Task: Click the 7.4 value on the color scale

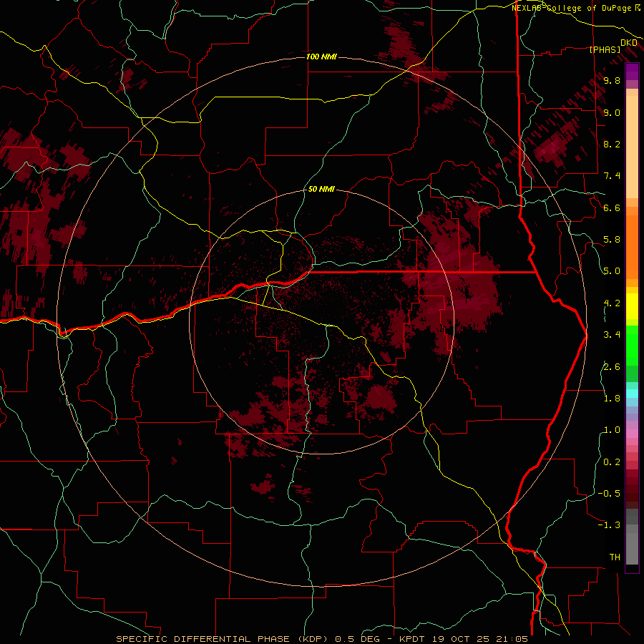Action: [612, 176]
